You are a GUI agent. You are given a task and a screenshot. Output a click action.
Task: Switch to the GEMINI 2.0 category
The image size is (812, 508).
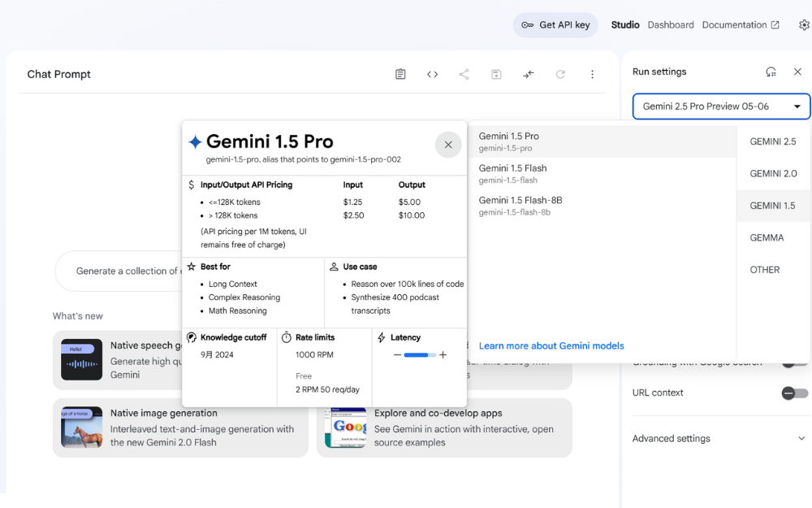[773, 174]
